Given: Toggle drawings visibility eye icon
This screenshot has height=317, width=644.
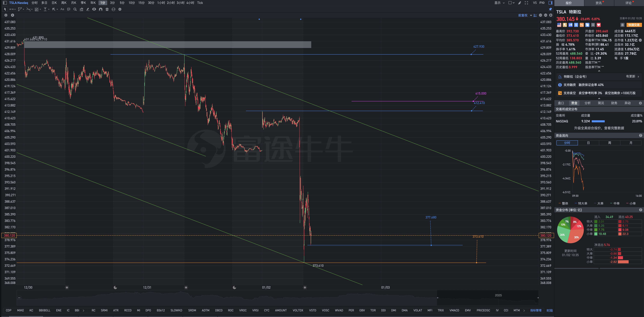Looking at the screenshot, I should pyautogui.click(x=94, y=9).
